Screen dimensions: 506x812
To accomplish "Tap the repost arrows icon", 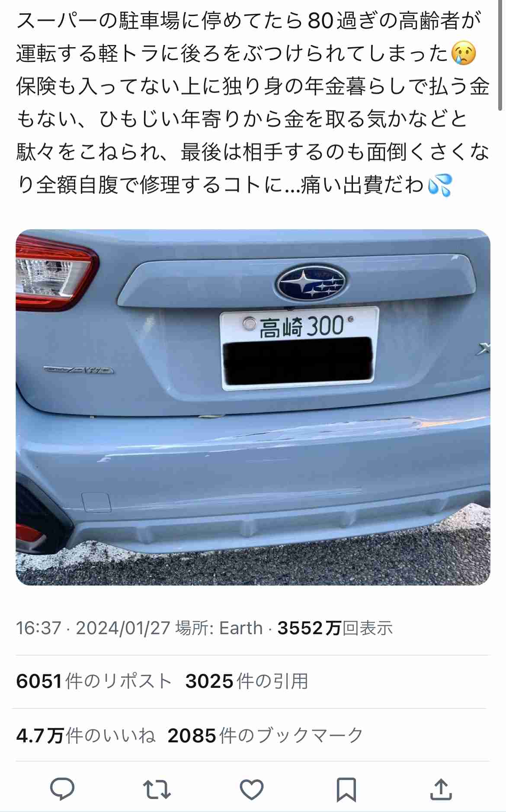I will (x=157, y=790).
